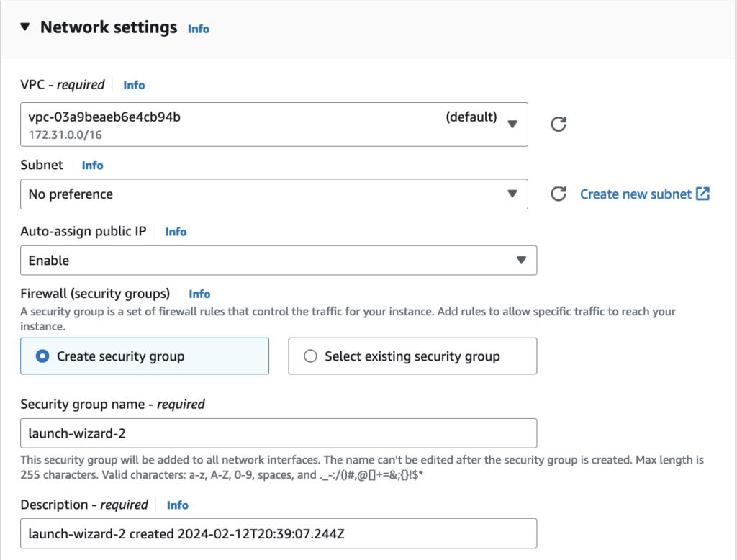The width and height of the screenshot is (737, 560).
Task: Click external-link icon after Create new subnet
Action: tap(703, 194)
